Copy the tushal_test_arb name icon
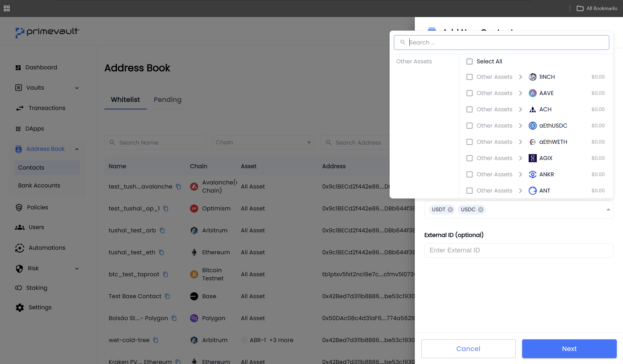The width and height of the screenshot is (623, 364). [162, 230]
